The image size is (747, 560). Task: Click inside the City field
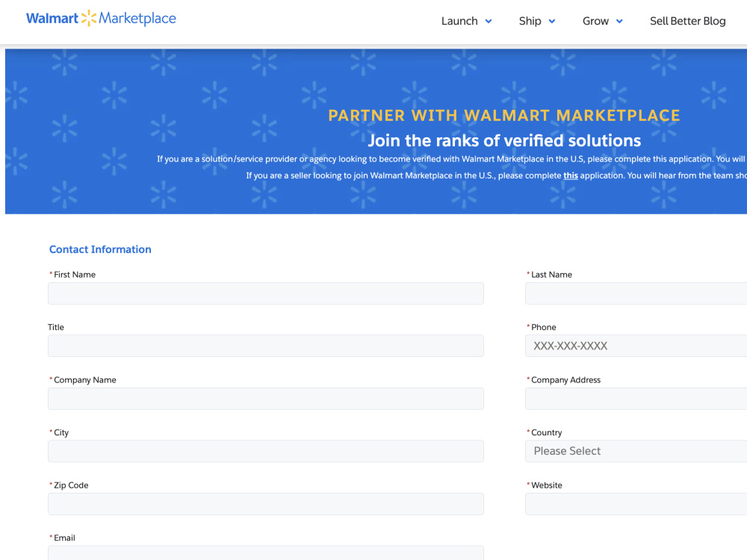[266, 451]
